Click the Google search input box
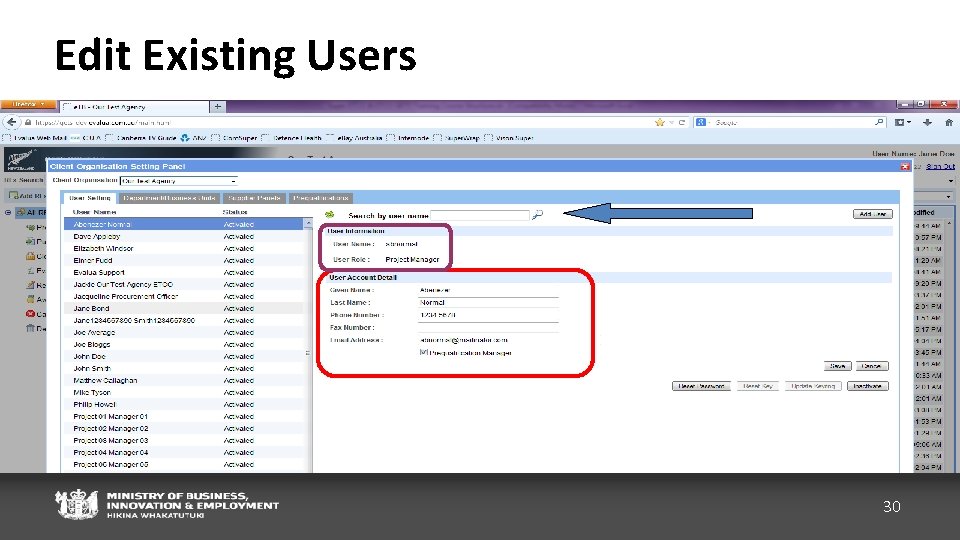 (x=793, y=122)
